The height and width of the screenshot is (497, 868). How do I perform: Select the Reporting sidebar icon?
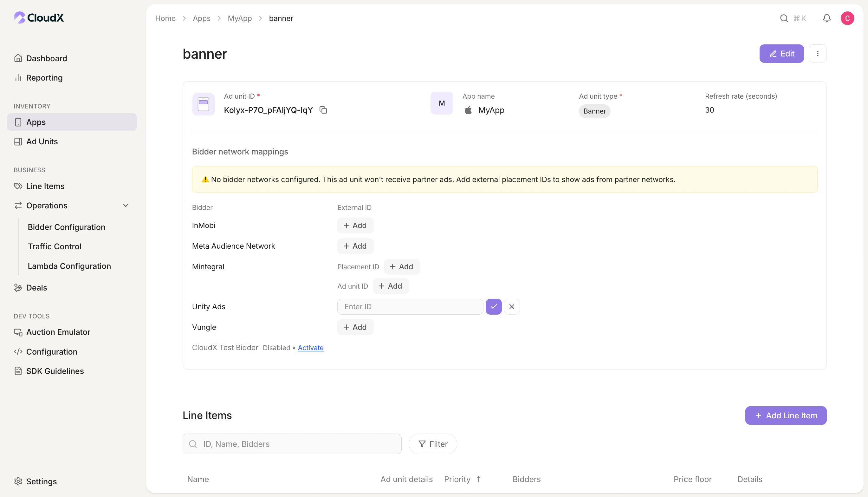pyautogui.click(x=18, y=77)
